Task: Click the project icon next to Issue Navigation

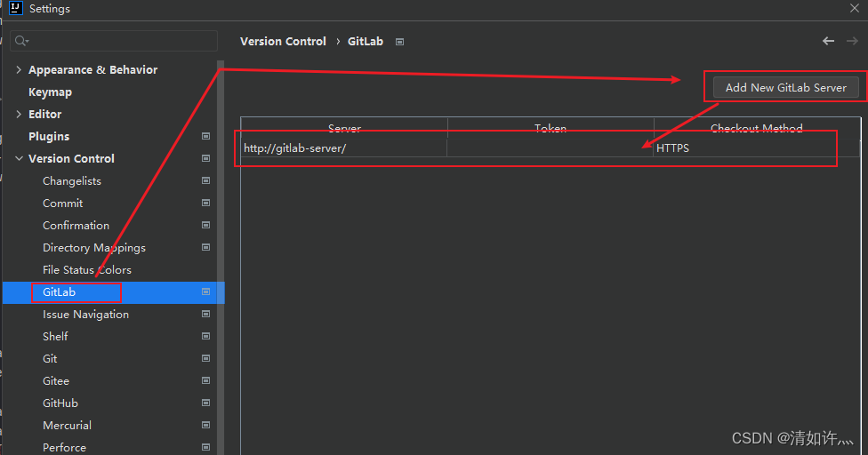Action: (206, 314)
